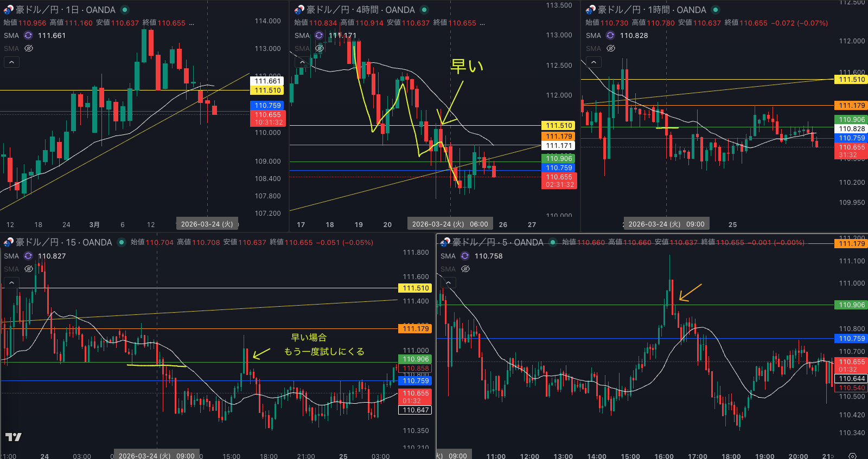
Task: Click the SMA refresh icon on the daily chart
Action: click(28, 35)
